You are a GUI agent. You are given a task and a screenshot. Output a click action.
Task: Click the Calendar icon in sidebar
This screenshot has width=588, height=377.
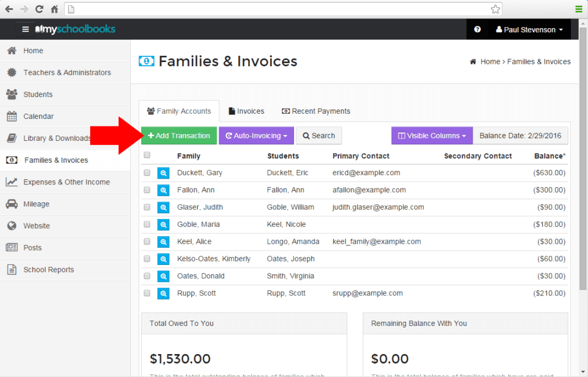[x=11, y=117]
